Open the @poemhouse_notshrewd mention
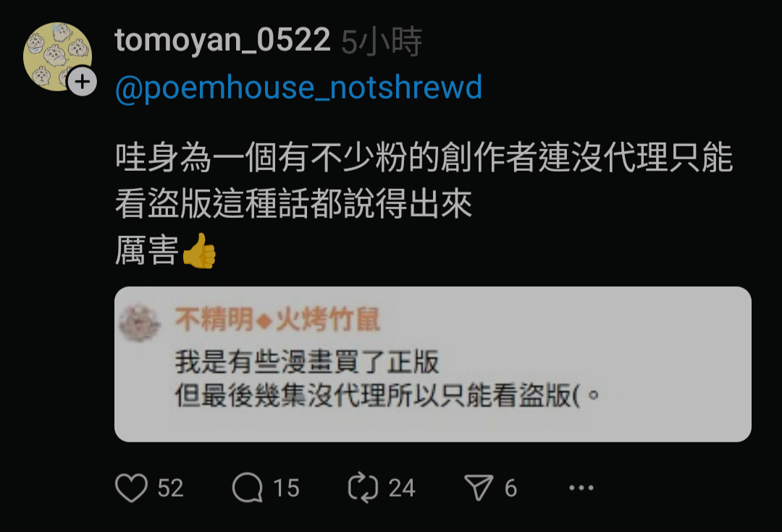Viewport: 782px width, 532px height. 299,88
